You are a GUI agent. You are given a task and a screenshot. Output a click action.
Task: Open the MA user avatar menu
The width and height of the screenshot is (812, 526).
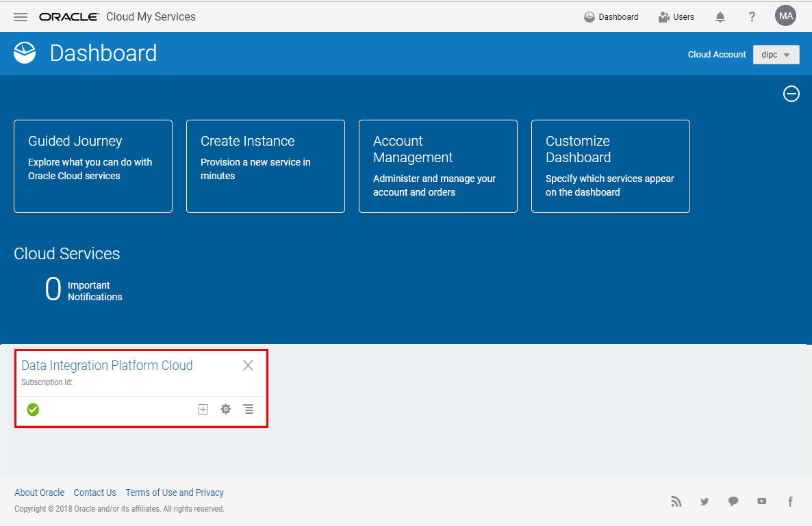click(x=785, y=15)
